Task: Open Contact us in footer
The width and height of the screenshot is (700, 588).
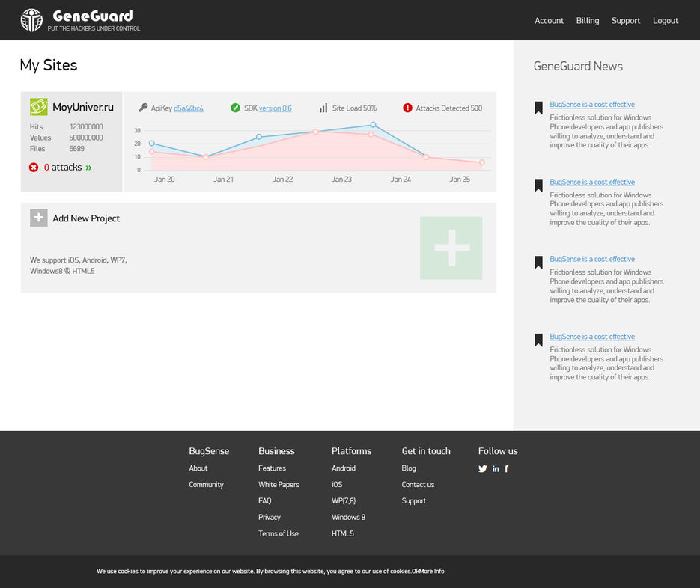Action: click(x=418, y=485)
